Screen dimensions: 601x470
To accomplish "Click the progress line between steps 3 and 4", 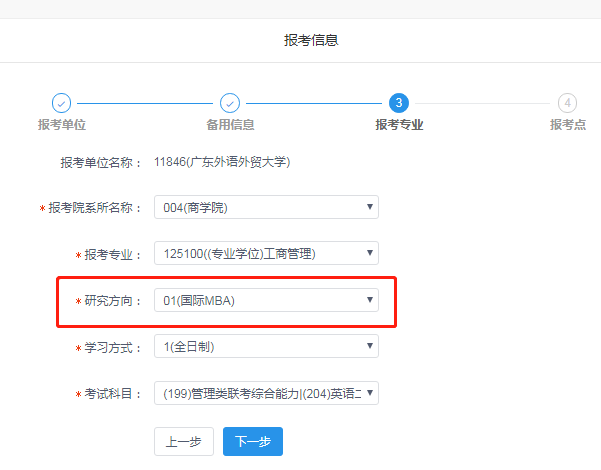I will pyautogui.click(x=483, y=103).
